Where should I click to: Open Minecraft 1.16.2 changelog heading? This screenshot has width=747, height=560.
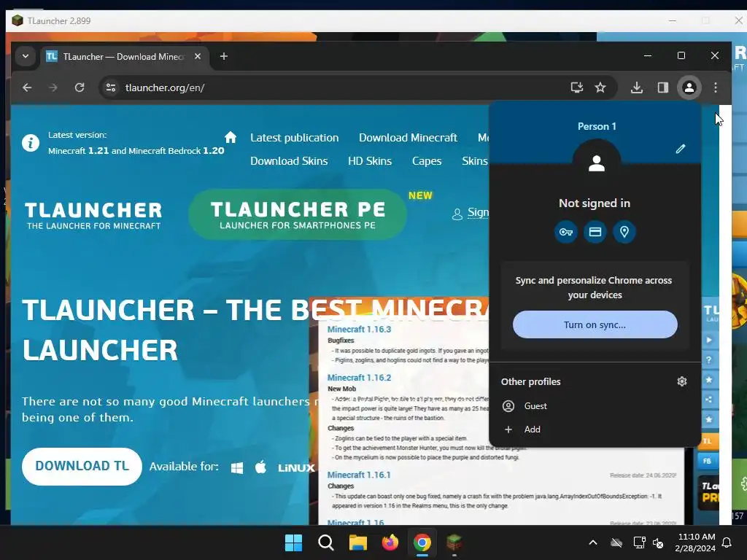tap(359, 377)
